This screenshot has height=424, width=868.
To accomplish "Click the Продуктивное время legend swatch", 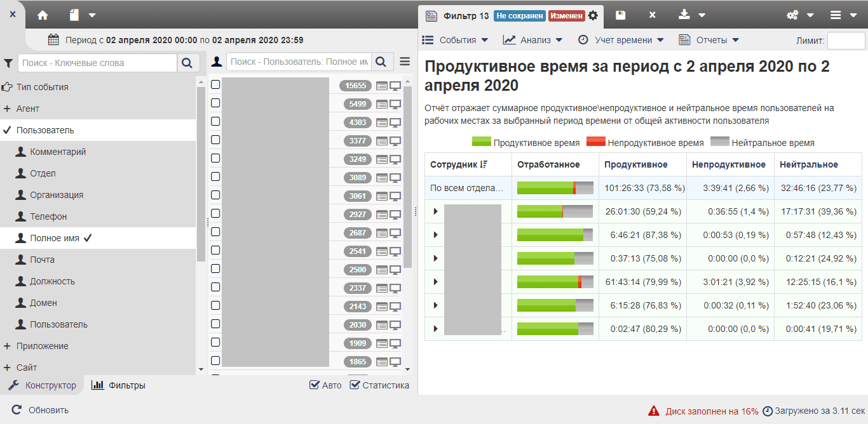I will 482,142.
